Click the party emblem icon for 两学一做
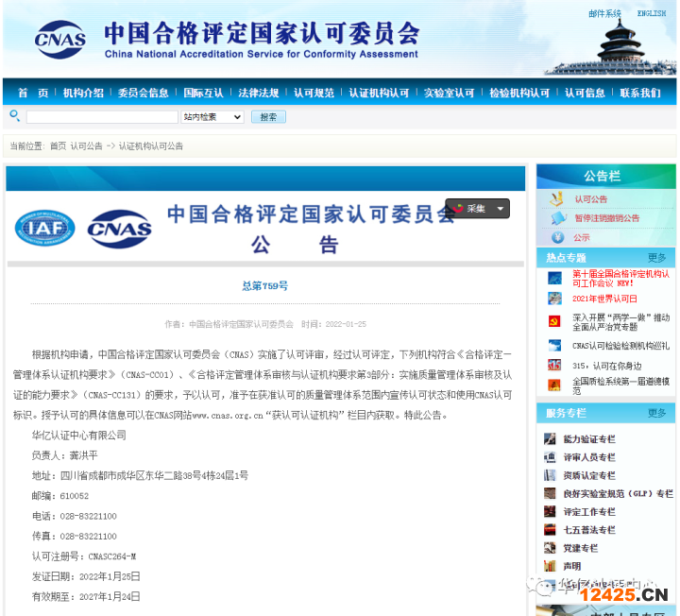680x616 pixels. click(x=554, y=321)
